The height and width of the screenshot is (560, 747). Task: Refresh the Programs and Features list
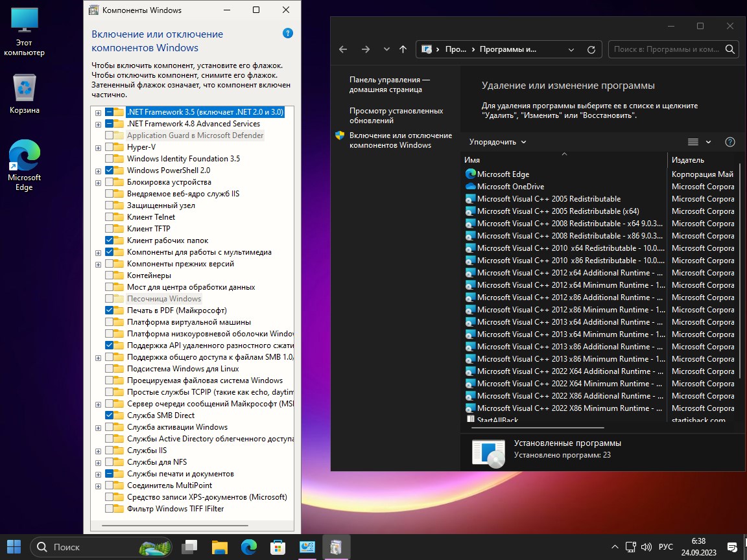[x=591, y=49]
